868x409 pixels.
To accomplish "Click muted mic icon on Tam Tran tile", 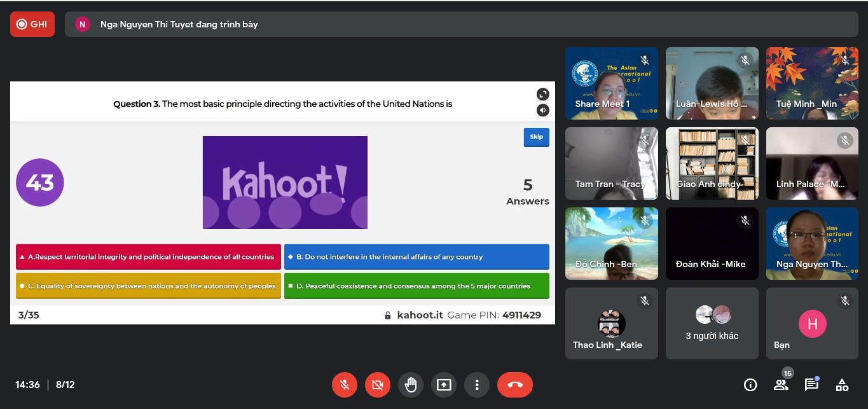I will click(x=644, y=141).
